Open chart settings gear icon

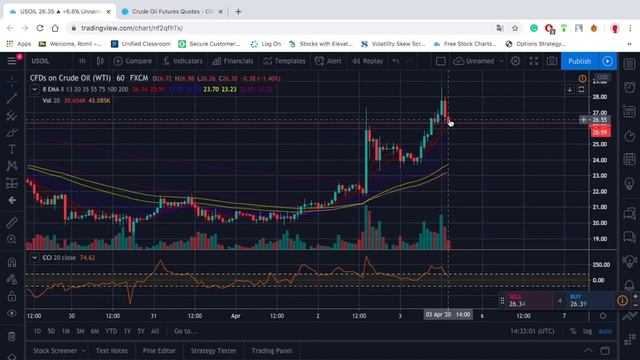pyautogui.click(x=516, y=61)
